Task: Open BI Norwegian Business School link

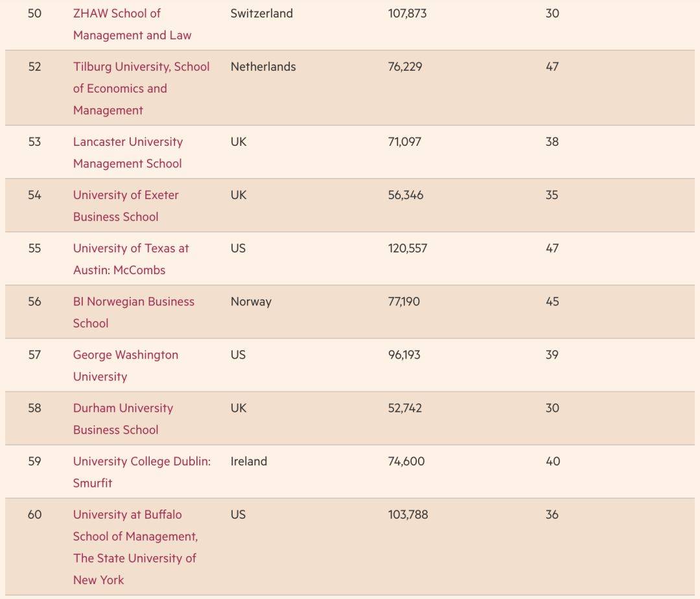Action: coord(134,312)
